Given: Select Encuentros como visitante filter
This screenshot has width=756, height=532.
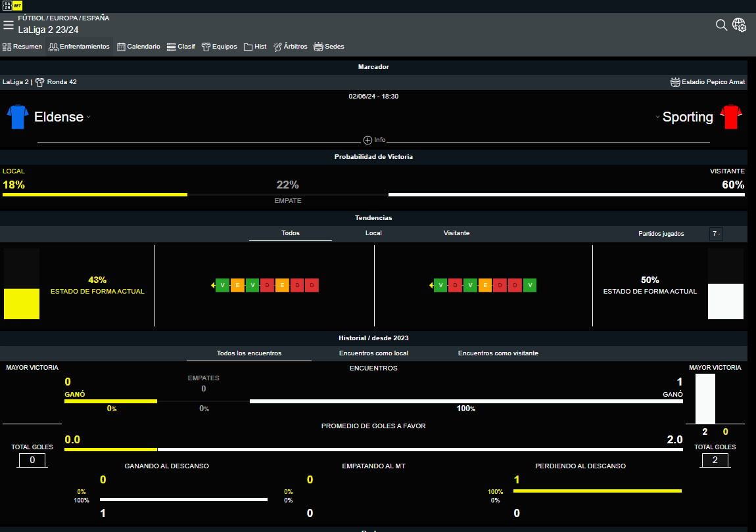Looking at the screenshot, I should pyautogui.click(x=498, y=353).
